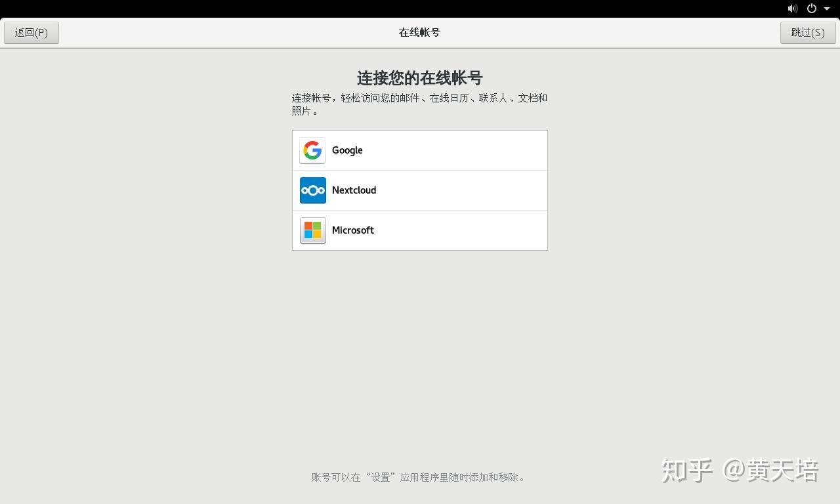Click the Google account icon
The image size is (840, 504).
[312, 150]
